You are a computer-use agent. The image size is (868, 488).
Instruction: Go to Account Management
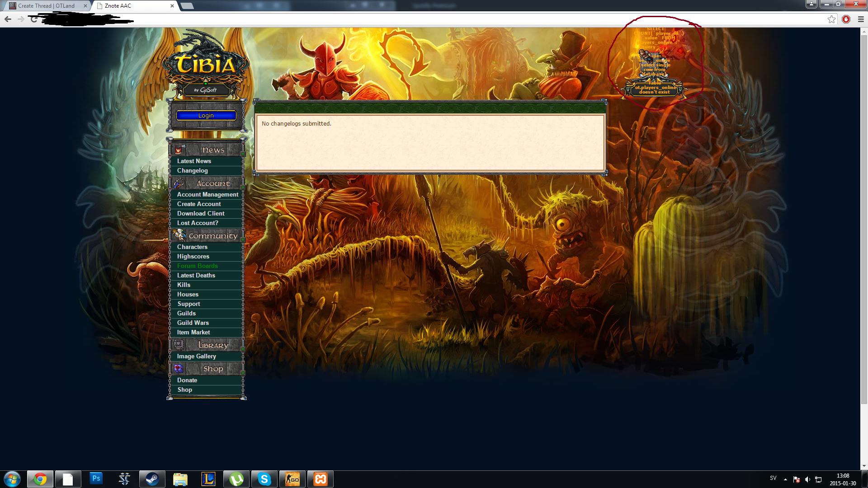(x=208, y=194)
